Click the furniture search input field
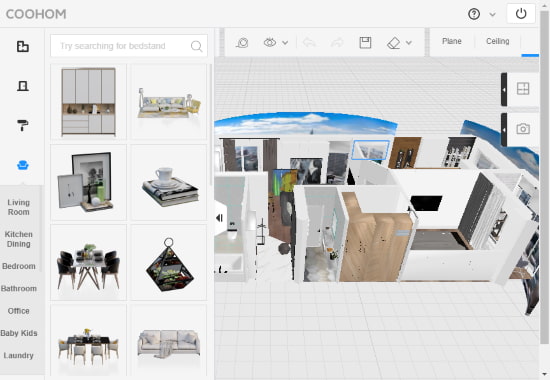Viewport: 550px width, 380px height. [129, 46]
